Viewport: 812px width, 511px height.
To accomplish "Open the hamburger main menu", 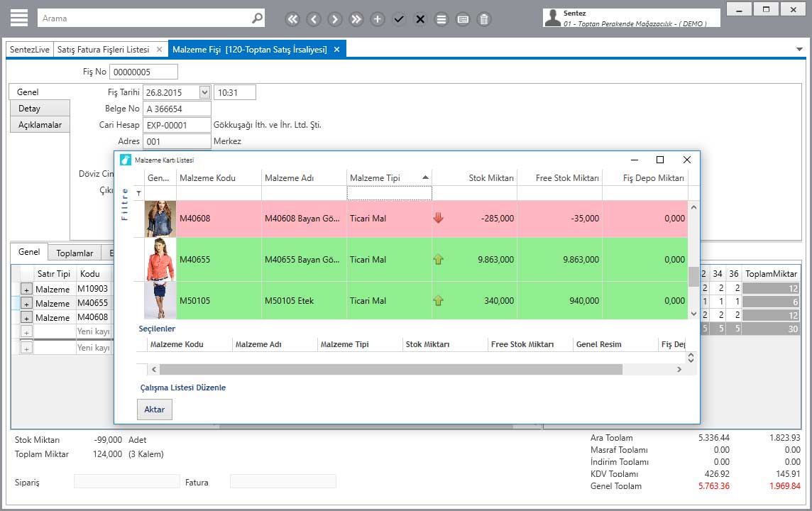I will 19,18.
